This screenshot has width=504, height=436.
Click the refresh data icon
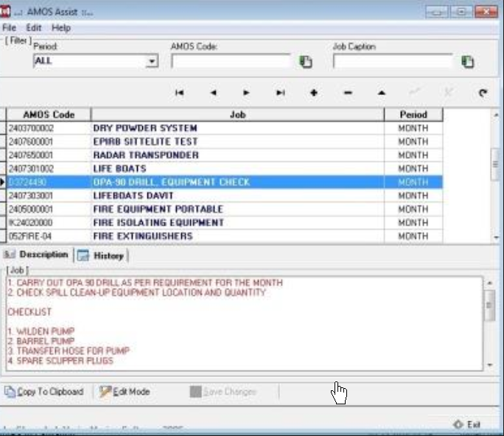(x=483, y=93)
